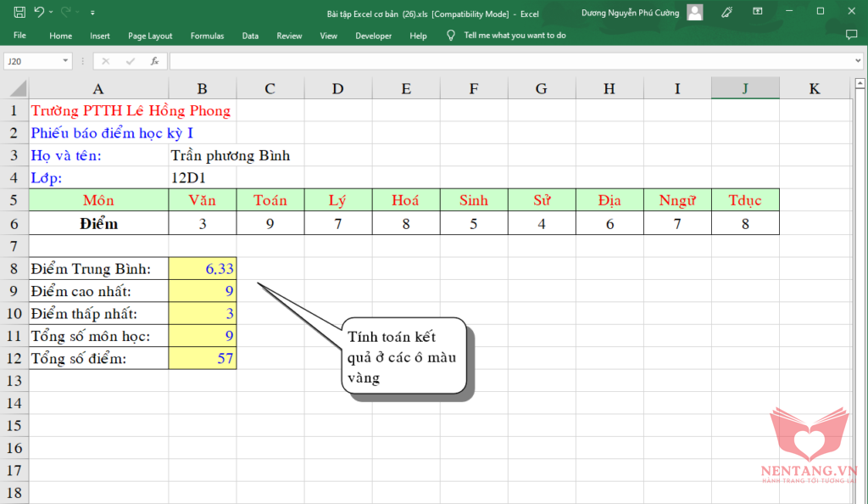Open the File menu
This screenshot has width=868, height=504.
(19, 36)
